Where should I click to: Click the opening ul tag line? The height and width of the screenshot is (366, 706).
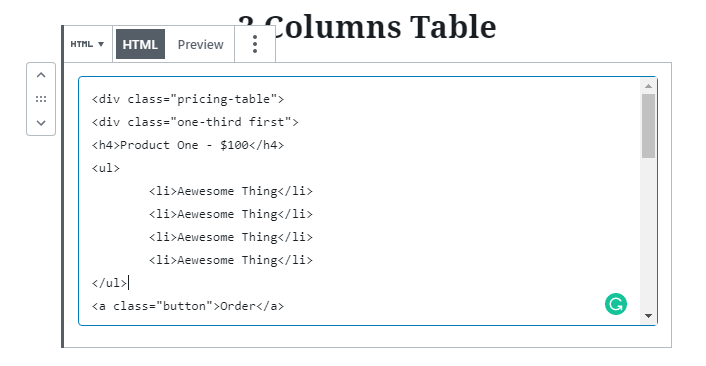[x=106, y=168]
